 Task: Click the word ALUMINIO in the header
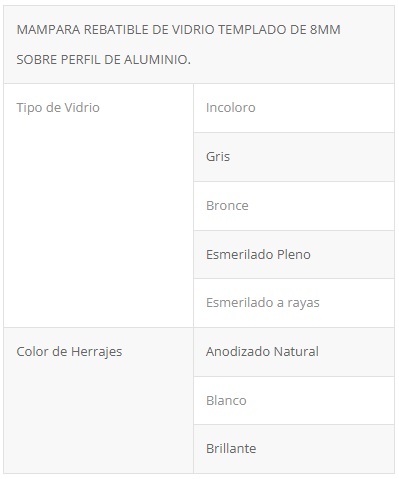pos(157,60)
